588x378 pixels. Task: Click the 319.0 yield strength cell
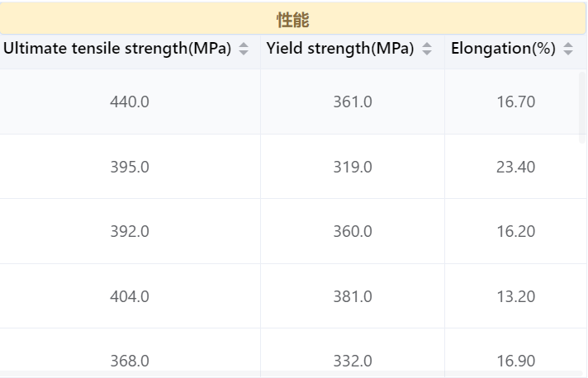point(353,167)
